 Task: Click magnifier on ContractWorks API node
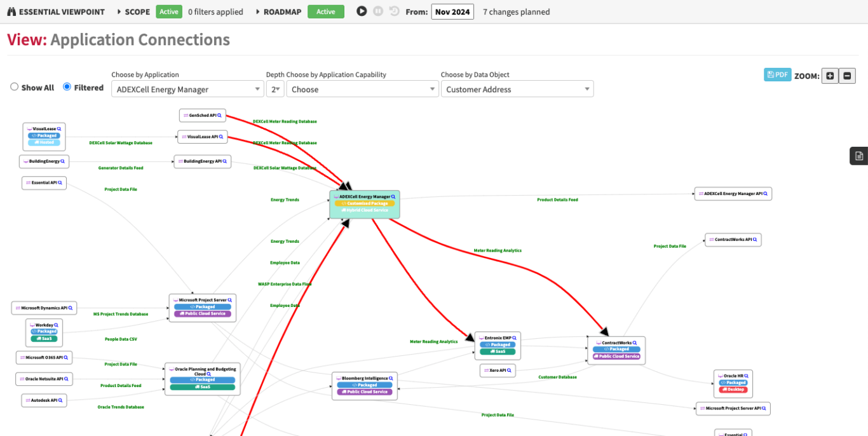click(x=755, y=240)
